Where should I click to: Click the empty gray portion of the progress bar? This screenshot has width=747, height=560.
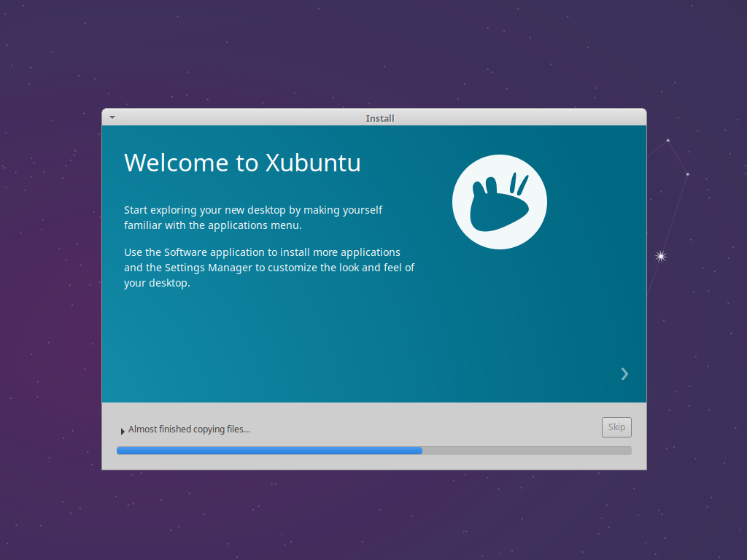(525, 450)
